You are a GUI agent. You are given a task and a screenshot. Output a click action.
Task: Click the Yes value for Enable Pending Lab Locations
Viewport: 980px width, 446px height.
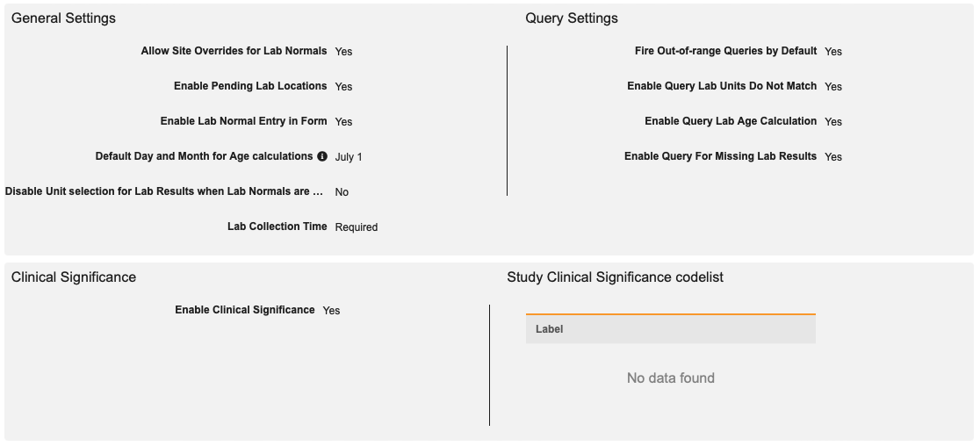point(343,87)
